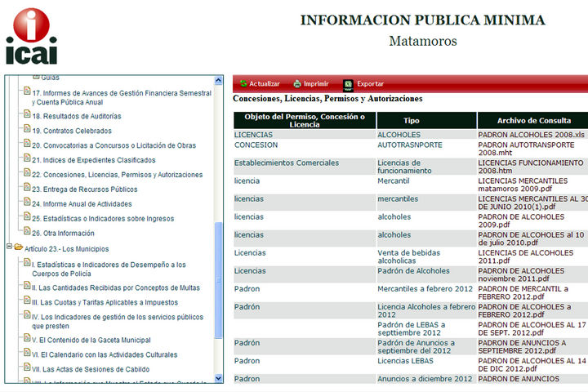
Task: Open El Contenido de la Gaceta Municipal
Action: (x=91, y=340)
